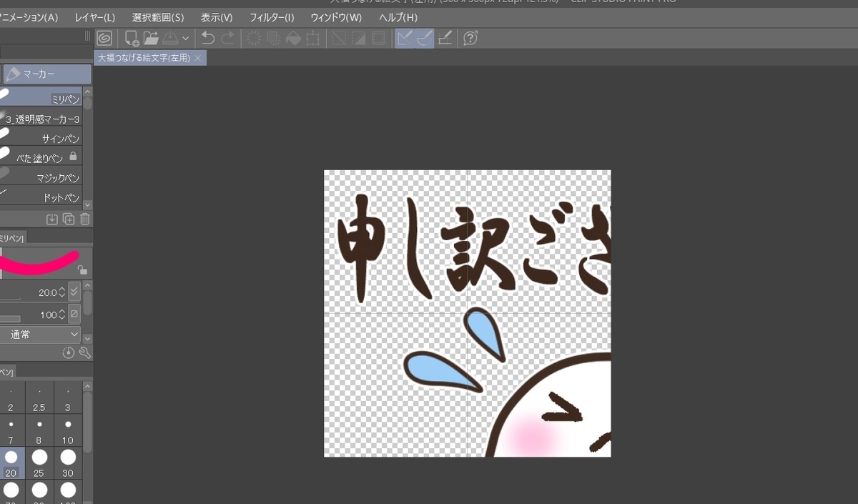Choose brush size 10 preset

(x=68, y=432)
